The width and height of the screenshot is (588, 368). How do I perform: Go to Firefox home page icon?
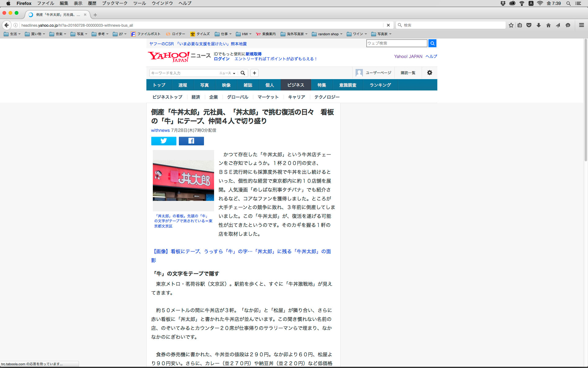click(x=548, y=25)
